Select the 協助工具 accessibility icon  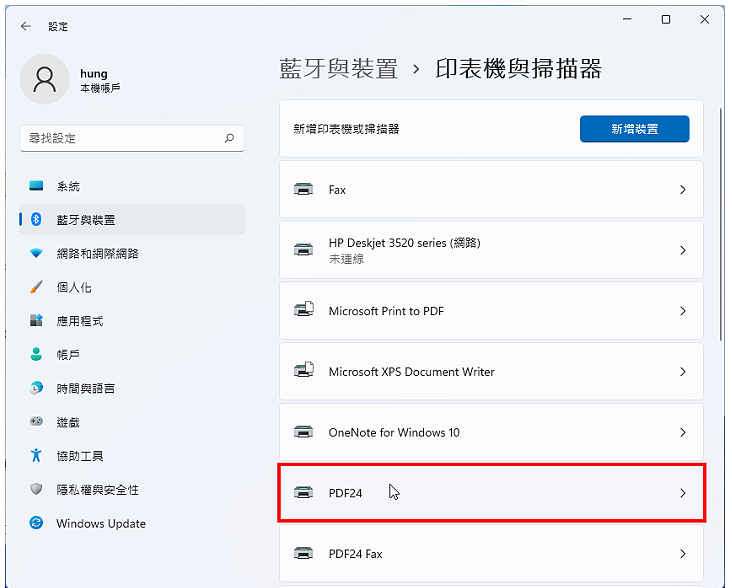pyautogui.click(x=36, y=455)
